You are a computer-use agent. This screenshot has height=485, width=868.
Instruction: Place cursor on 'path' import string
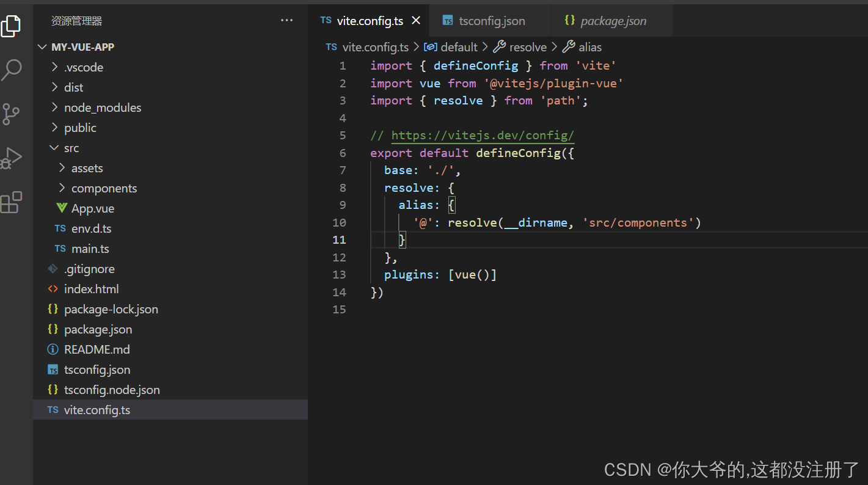click(560, 101)
